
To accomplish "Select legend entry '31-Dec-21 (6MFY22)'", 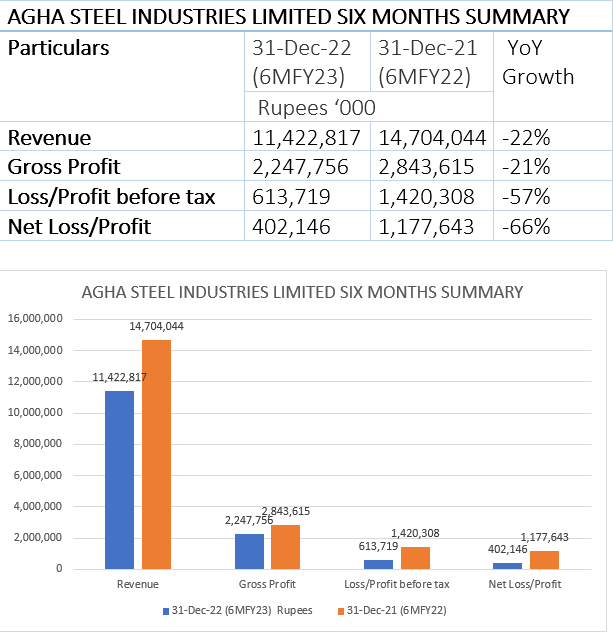I will click(397, 611).
